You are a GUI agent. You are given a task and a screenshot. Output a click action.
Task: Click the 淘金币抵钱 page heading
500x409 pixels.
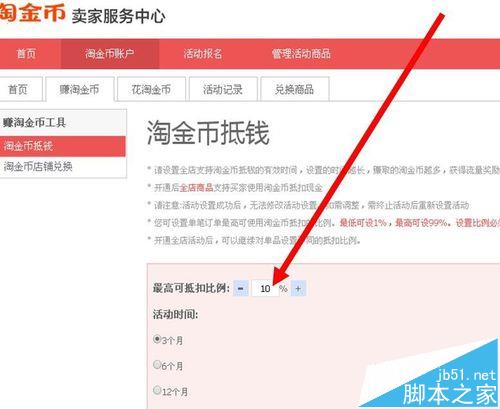[x=208, y=133]
